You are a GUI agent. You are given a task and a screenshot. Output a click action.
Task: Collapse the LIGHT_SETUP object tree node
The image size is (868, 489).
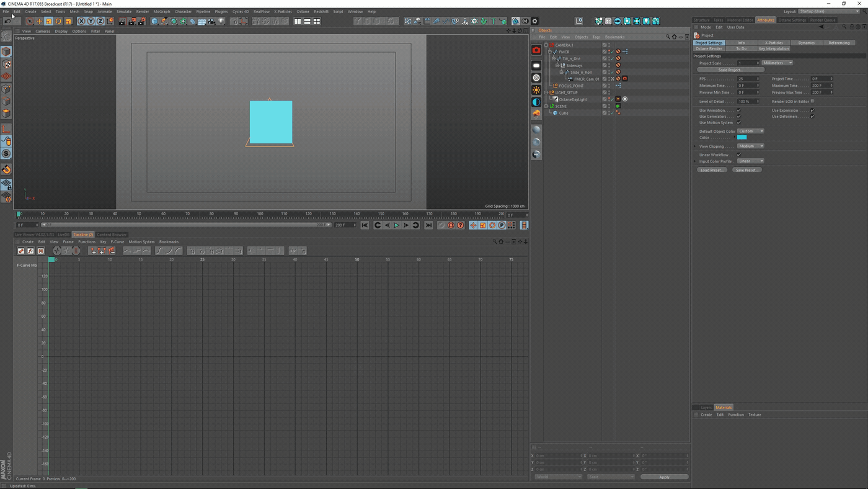[x=546, y=92]
